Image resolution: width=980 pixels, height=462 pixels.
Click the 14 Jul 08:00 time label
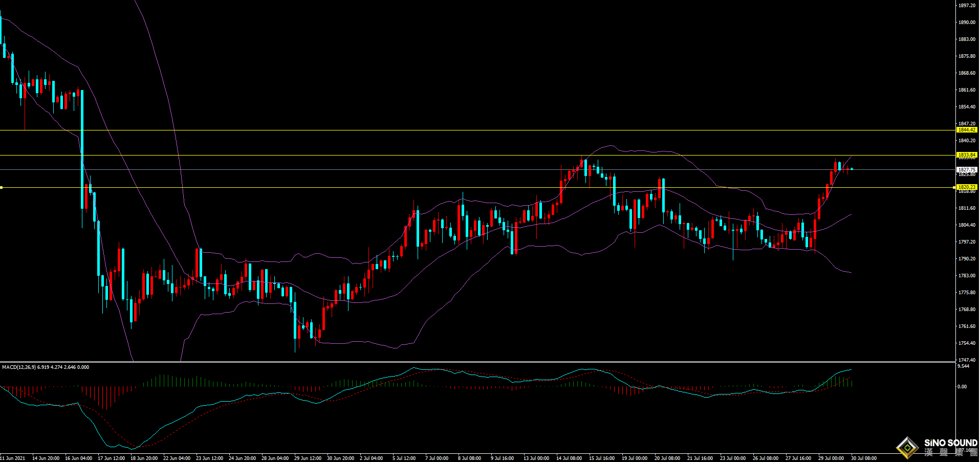click(569, 458)
